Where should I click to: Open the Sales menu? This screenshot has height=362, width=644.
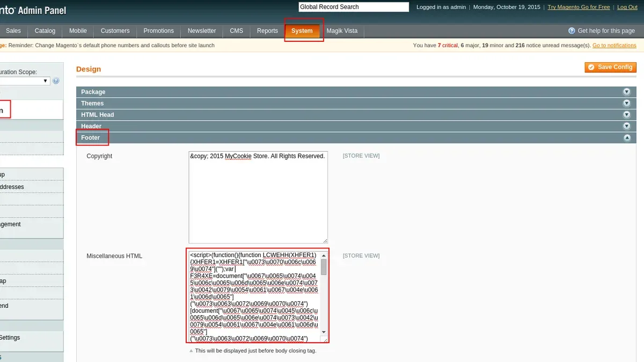tap(13, 31)
